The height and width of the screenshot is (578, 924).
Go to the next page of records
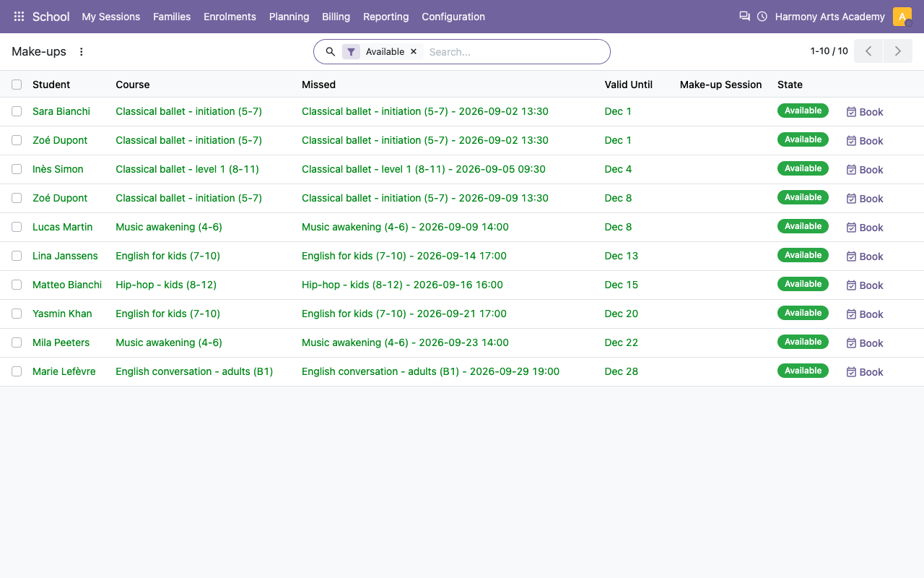point(898,51)
